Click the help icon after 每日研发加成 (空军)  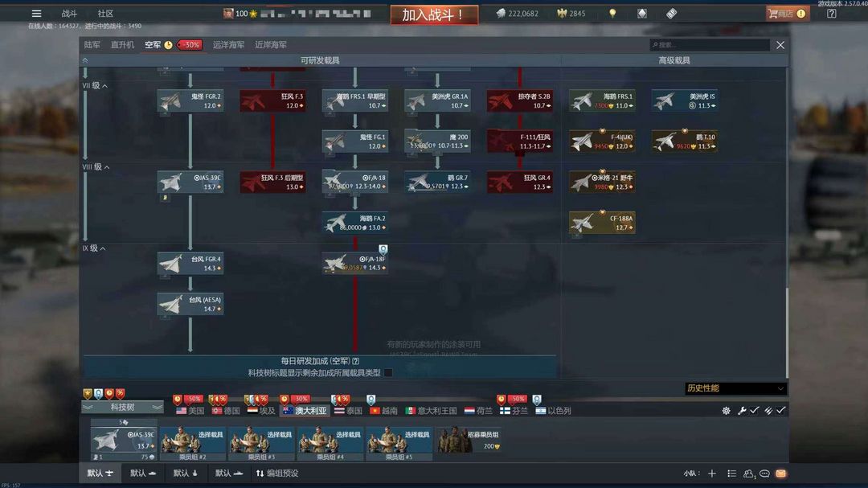pyautogui.click(x=355, y=361)
